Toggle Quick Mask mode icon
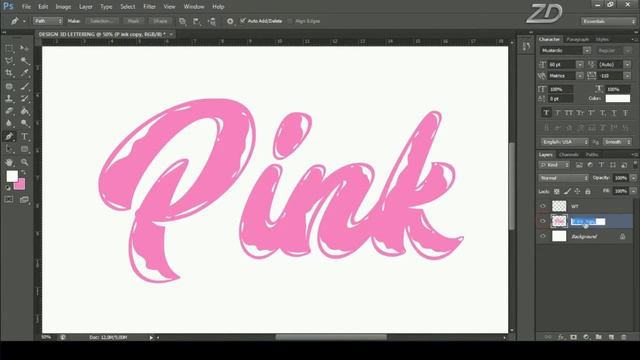The image size is (640, 360). [x=9, y=200]
